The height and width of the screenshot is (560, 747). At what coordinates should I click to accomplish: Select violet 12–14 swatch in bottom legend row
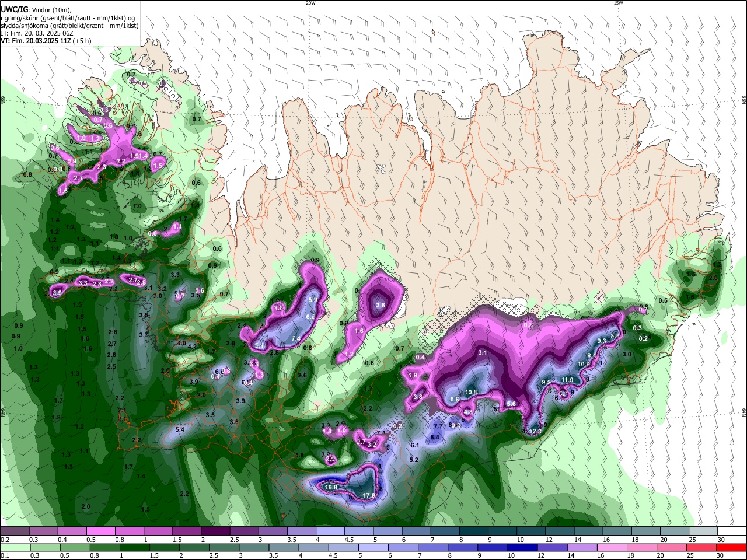click(x=551, y=547)
